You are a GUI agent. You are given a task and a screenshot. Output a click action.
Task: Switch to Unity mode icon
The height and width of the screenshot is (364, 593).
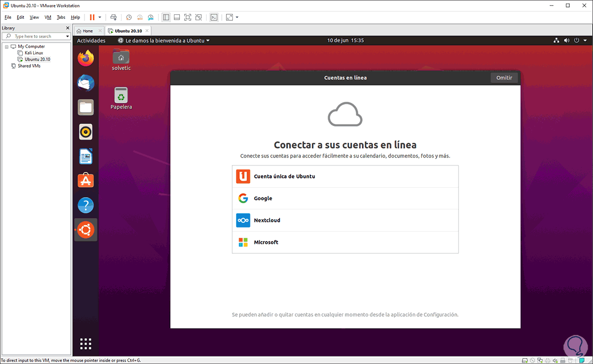coord(199,17)
